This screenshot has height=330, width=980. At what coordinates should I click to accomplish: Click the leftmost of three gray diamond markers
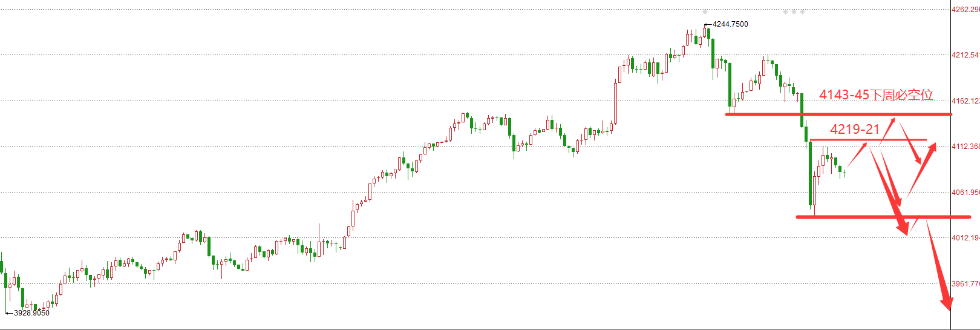coord(785,12)
